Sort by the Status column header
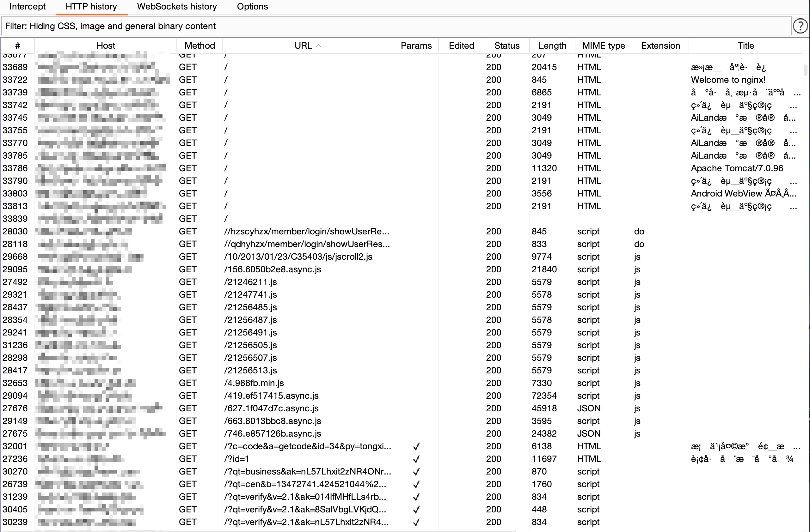This screenshot has width=810, height=532. coord(506,46)
